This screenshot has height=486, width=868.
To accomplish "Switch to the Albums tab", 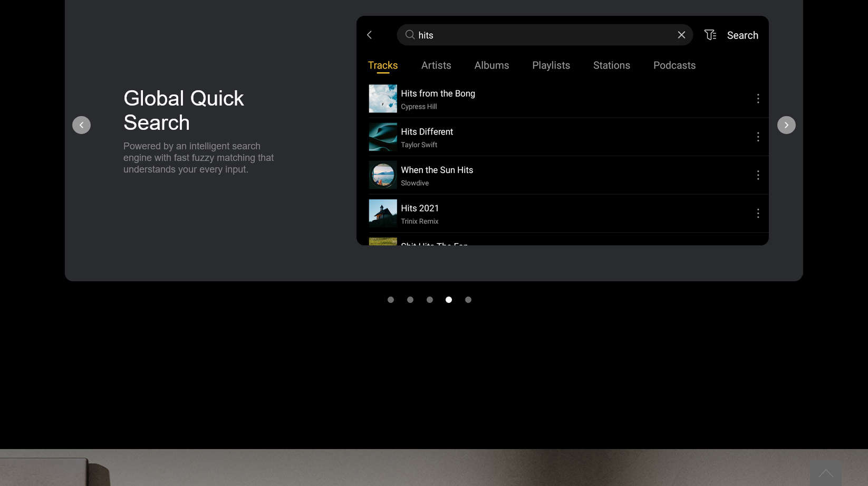I will (x=491, y=65).
